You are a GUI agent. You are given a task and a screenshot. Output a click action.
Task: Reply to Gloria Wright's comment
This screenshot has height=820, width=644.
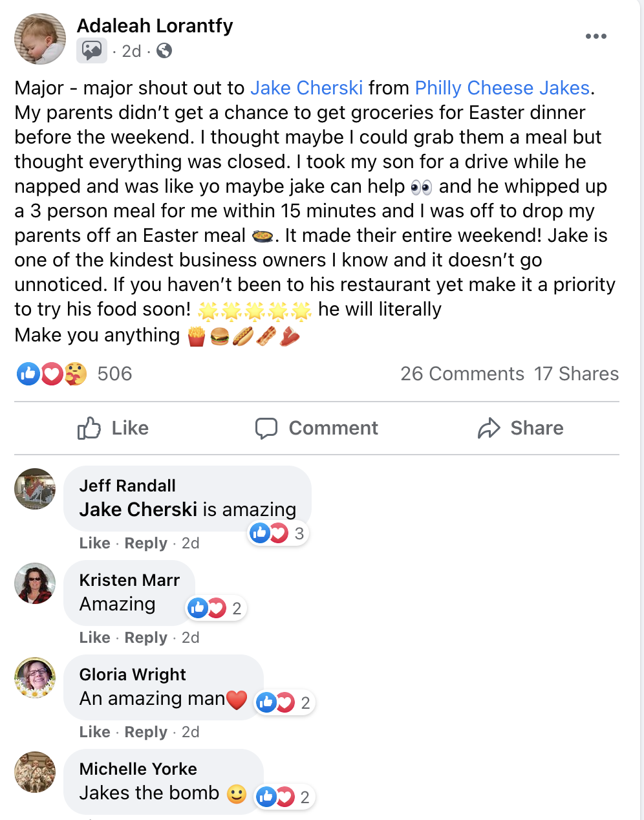tap(146, 732)
